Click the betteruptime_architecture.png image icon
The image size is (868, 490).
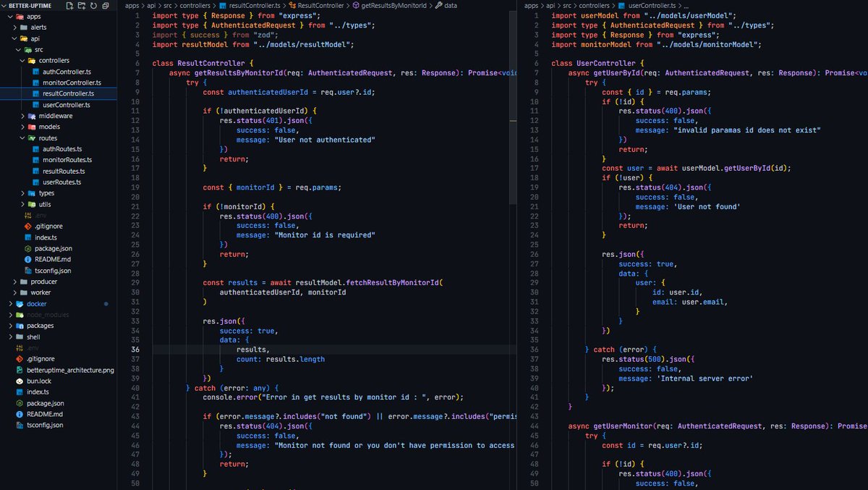pyautogui.click(x=20, y=370)
